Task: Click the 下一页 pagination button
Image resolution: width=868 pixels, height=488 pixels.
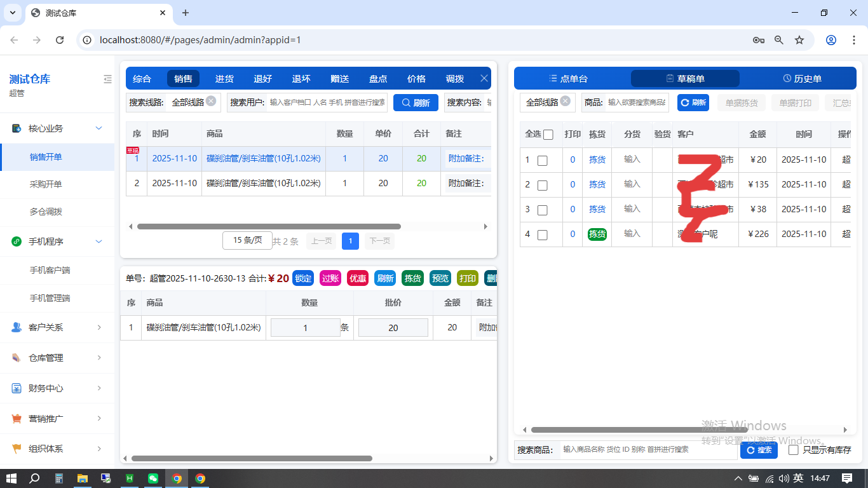Action: pos(379,241)
